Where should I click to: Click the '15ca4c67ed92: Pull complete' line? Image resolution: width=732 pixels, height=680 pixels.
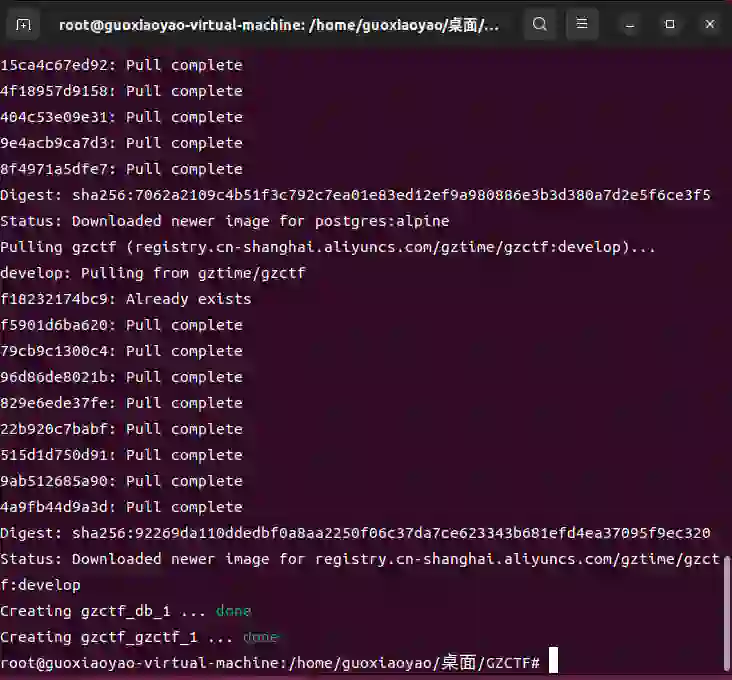[121, 65]
